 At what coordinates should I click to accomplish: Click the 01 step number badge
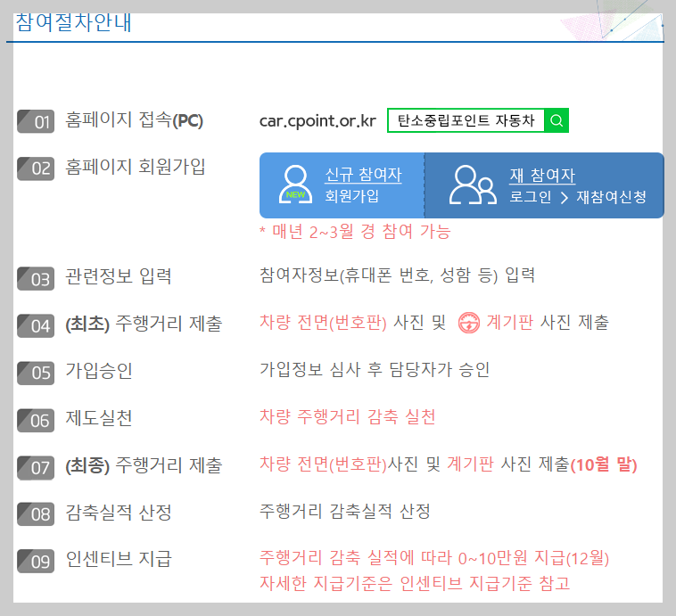tap(36, 121)
